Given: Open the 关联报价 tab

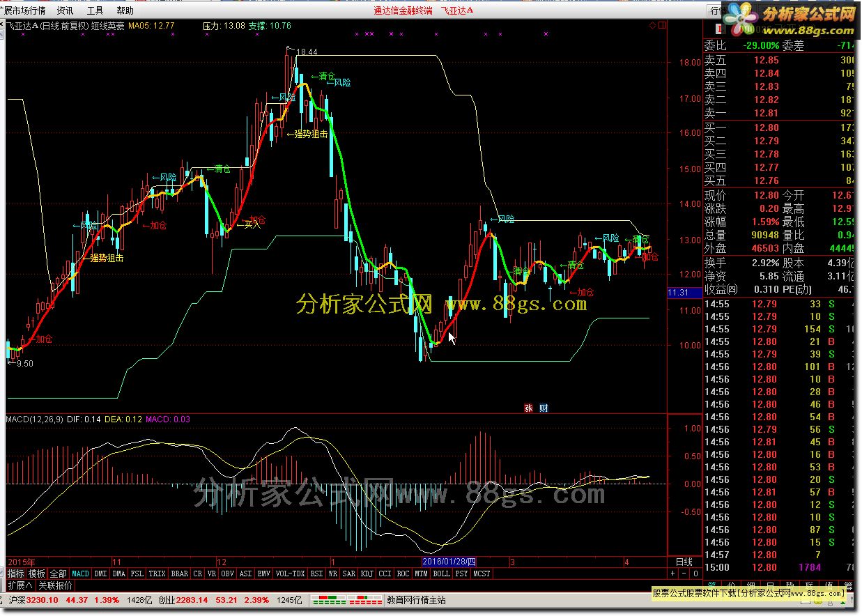Looking at the screenshot, I should pyautogui.click(x=55, y=585).
